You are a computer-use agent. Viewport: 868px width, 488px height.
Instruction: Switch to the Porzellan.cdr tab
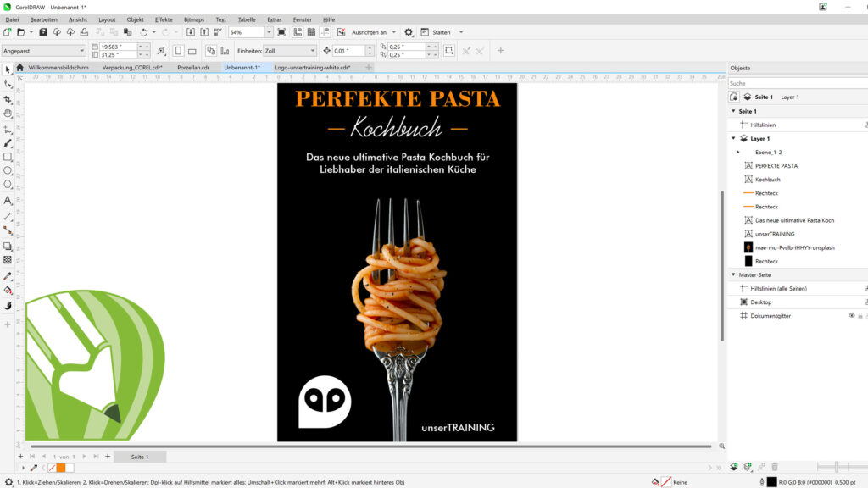tap(193, 68)
